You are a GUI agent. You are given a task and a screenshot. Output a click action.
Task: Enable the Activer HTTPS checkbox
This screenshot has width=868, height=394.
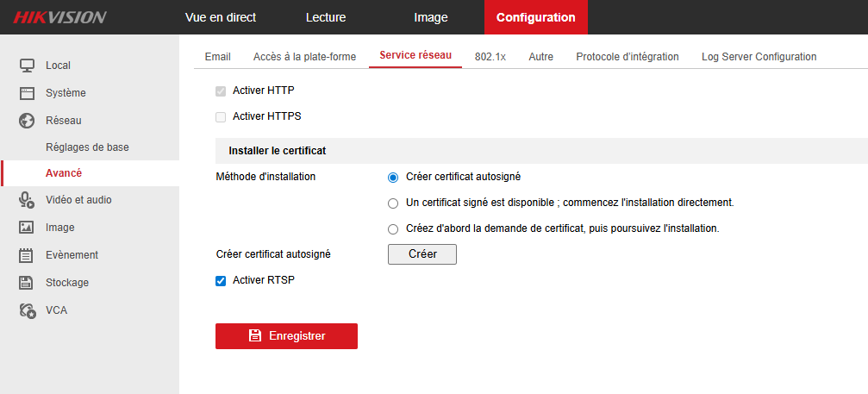tap(221, 116)
